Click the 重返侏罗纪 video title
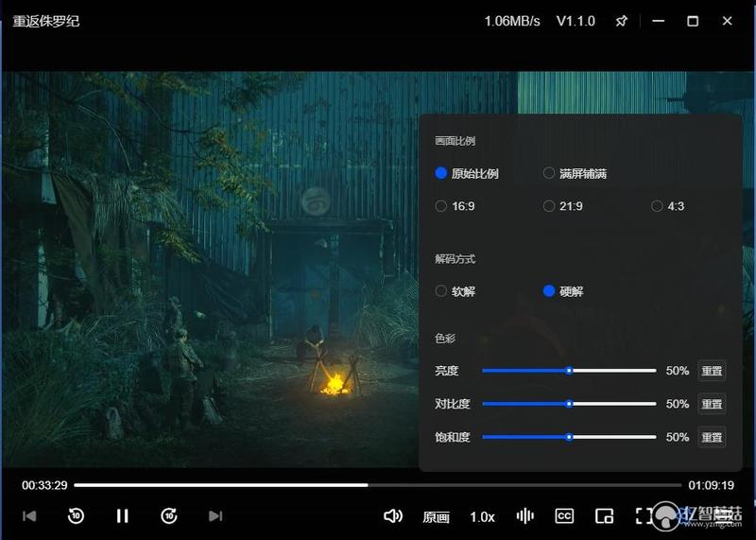 pos(45,21)
